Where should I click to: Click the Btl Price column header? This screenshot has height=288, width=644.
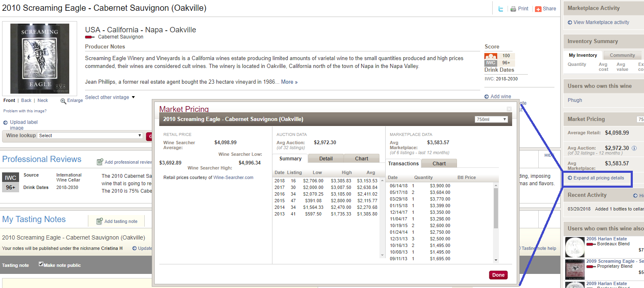click(x=467, y=177)
